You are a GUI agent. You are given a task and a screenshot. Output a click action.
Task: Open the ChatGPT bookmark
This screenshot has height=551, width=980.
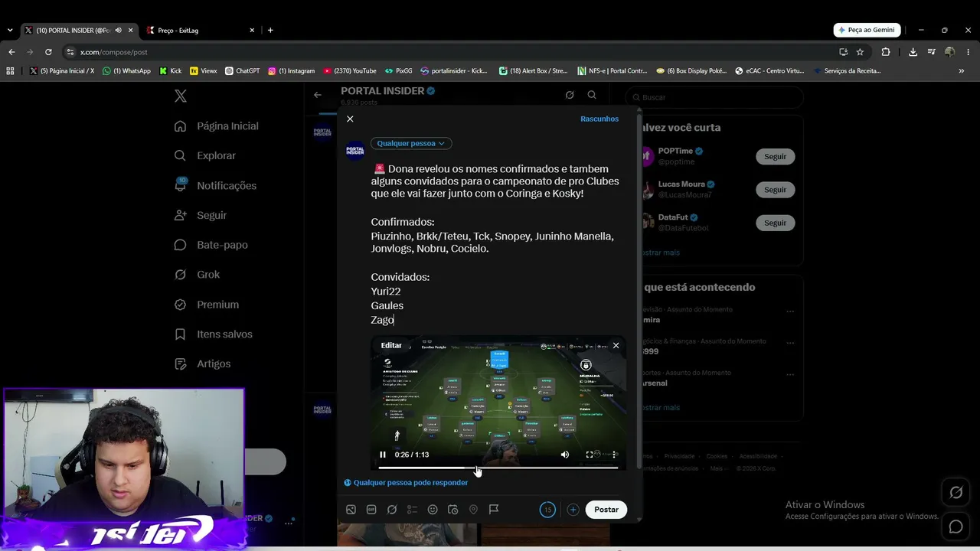242,71
